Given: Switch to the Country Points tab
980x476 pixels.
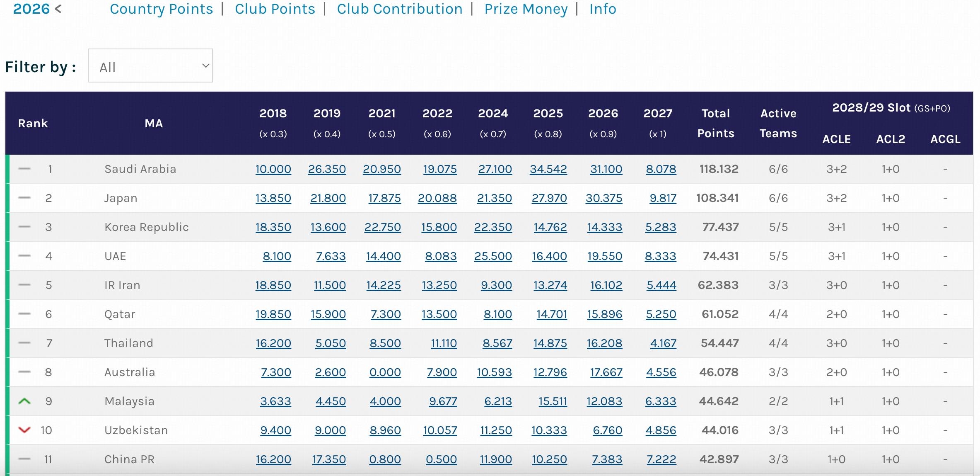Looking at the screenshot, I should pos(162,9).
